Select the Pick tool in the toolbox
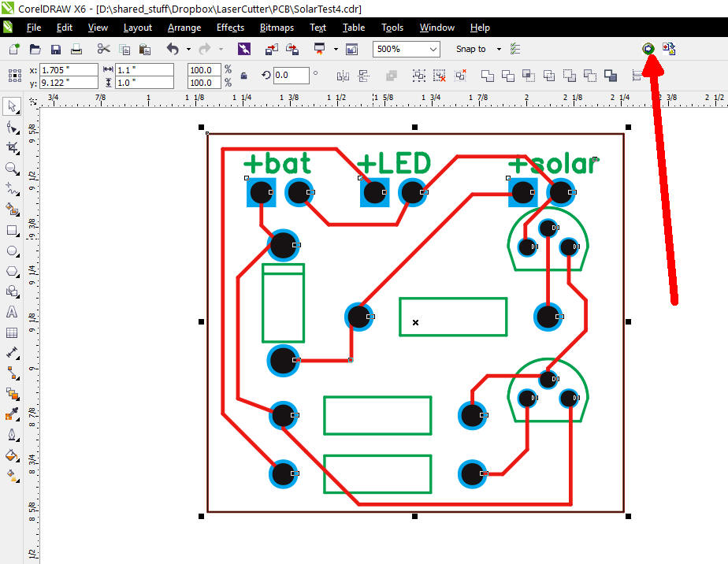The image size is (728, 564). tap(12, 106)
